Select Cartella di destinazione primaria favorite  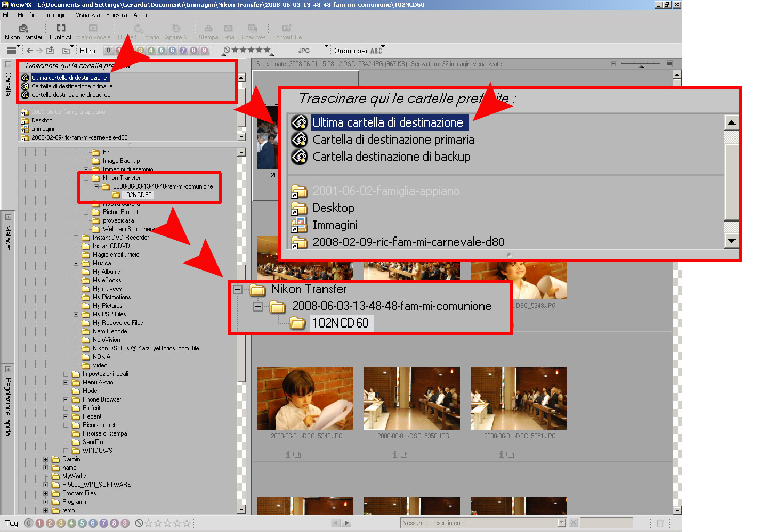point(72,86)
